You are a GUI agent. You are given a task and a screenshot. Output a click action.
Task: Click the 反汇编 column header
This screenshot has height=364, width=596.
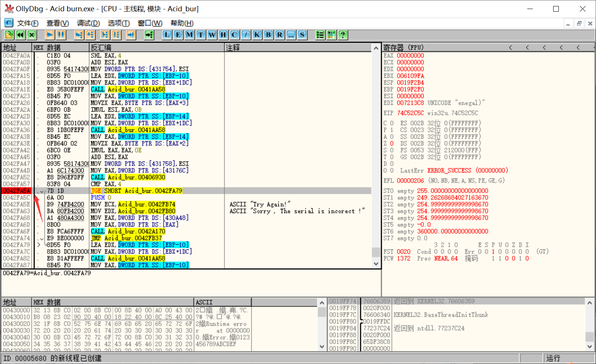pos(157,48)
